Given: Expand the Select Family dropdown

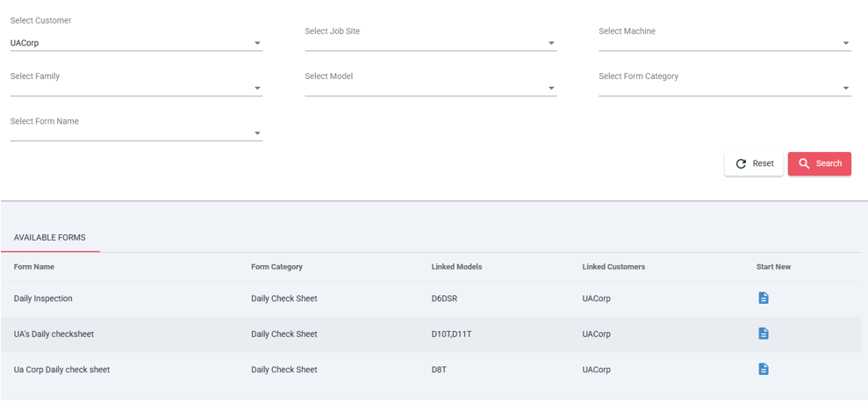Looking at the screenshot, I should pyautogui.click(x=257, y=89).
